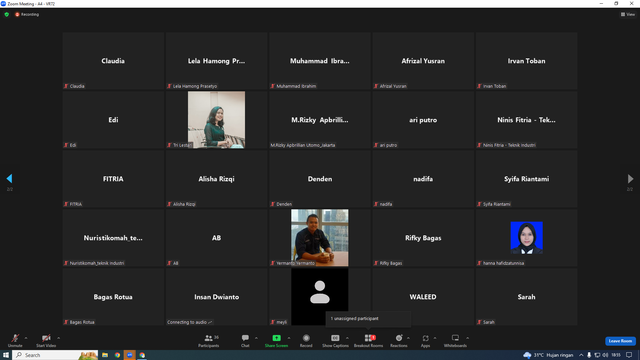Show hidden system tray icons

(x=581, y=355)
